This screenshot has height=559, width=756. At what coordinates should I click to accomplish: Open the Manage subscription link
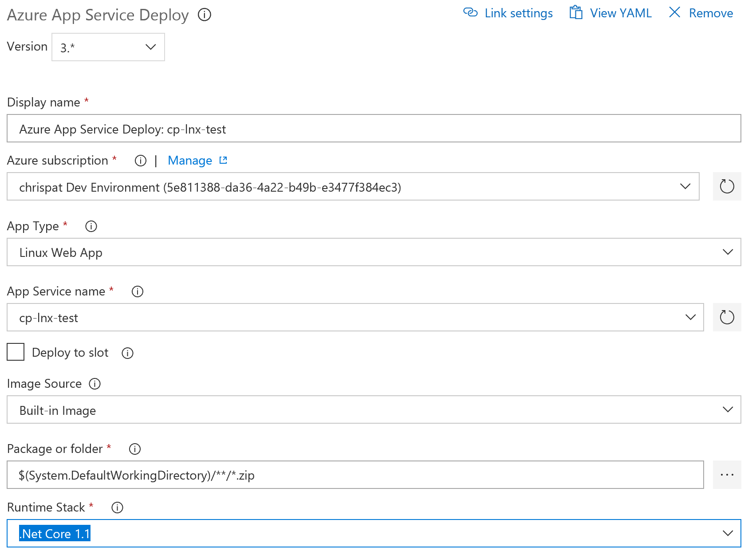197,161
